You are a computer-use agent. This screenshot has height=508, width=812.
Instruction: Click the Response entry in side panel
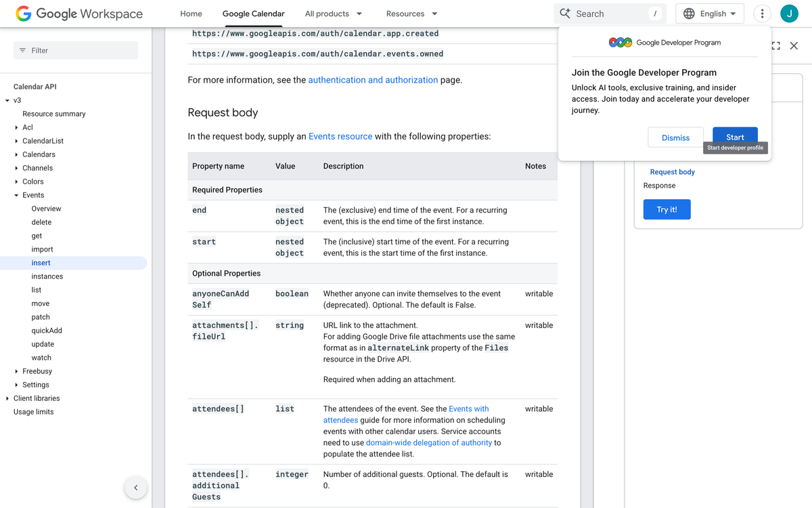659,186
